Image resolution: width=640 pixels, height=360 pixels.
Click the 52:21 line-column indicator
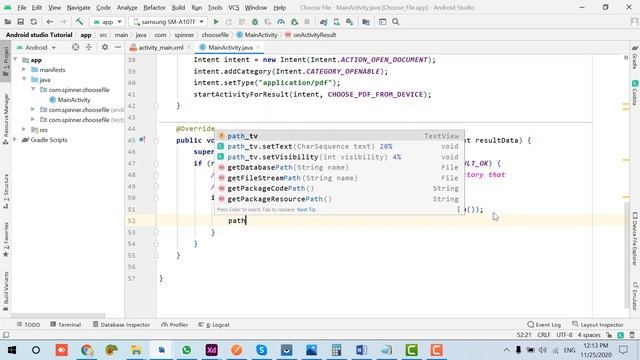pos(524,335)
